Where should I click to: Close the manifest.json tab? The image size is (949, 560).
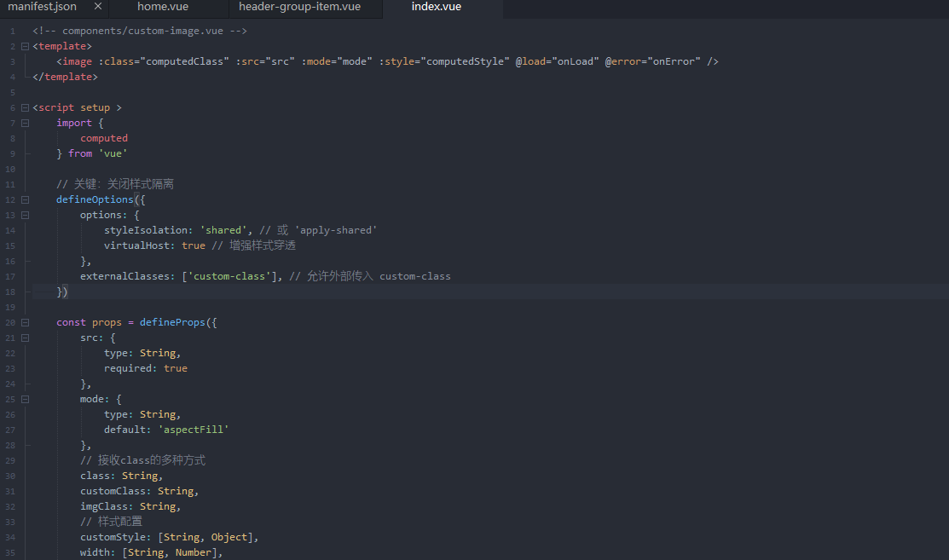tap(98, 7)
